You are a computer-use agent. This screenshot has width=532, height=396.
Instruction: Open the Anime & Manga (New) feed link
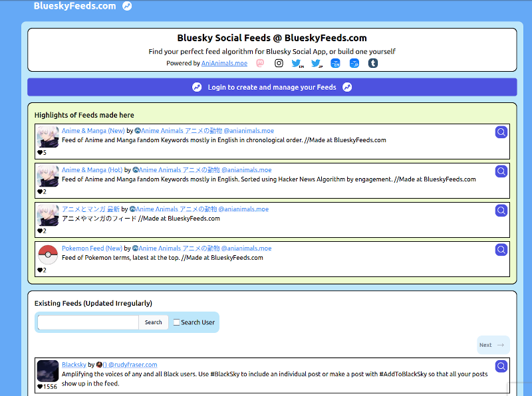[x=93, y=130]
